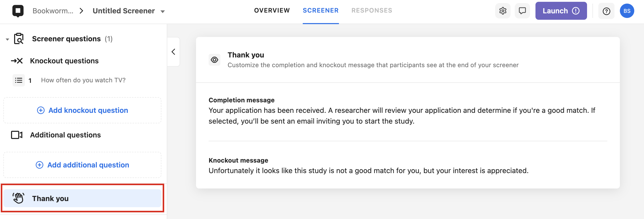Screen dimensions: 644x219
Task: Select the list icon beside question 1
Action: pos(19,80)
